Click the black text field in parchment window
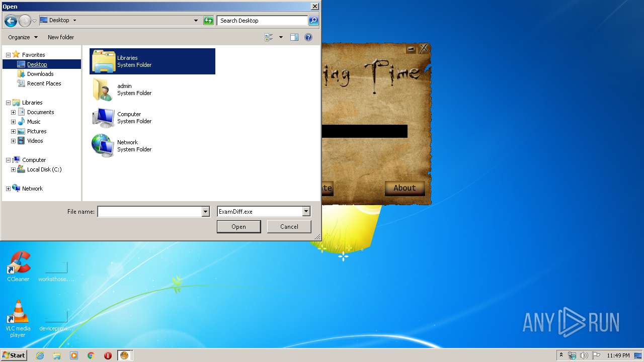The height and width of the screenshot is (362, 644). click(x=364, y=131)
